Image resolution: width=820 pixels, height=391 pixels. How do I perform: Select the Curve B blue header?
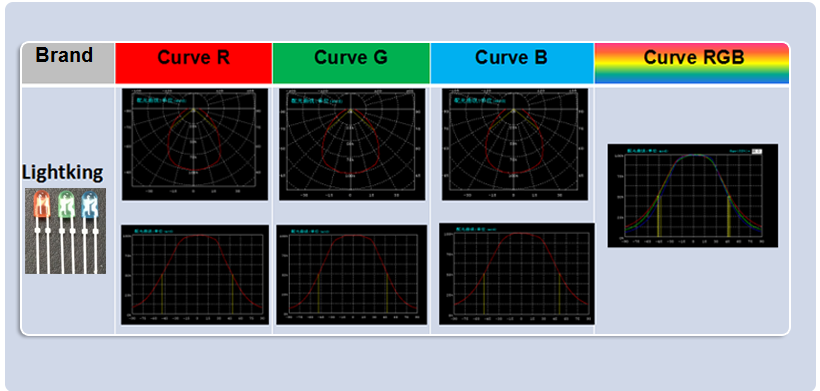coord(512,63)
